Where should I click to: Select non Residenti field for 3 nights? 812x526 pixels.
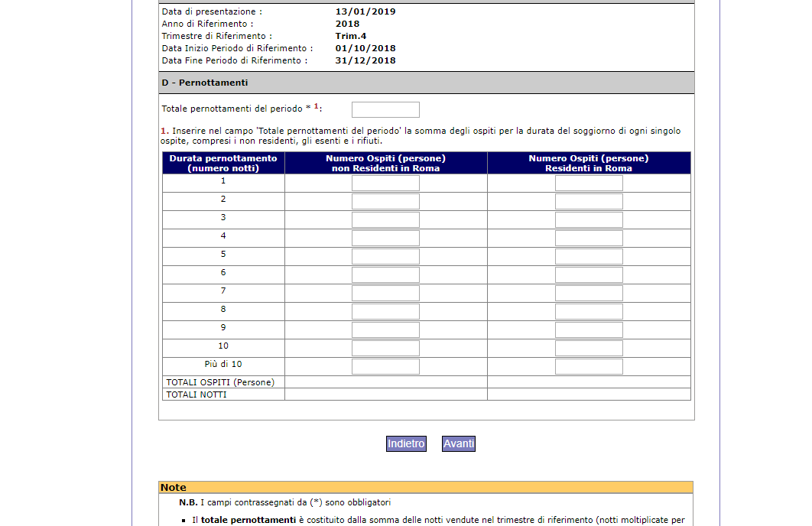tap(385, 220)
